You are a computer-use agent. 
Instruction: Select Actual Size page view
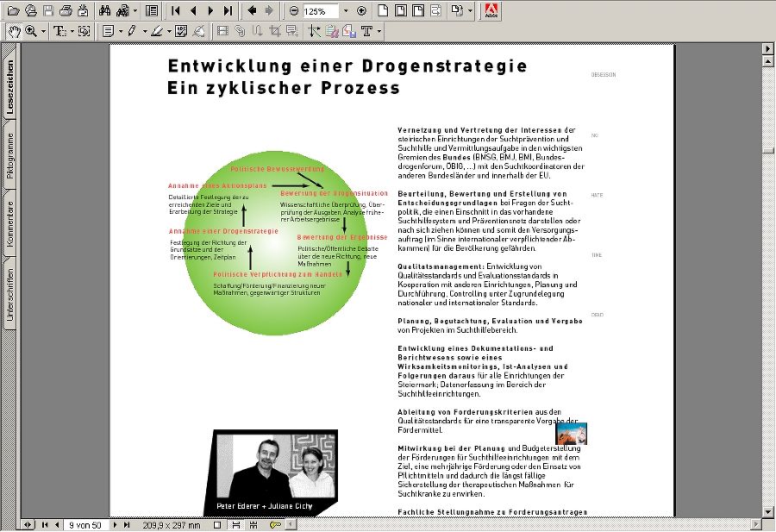click(383, 11)
